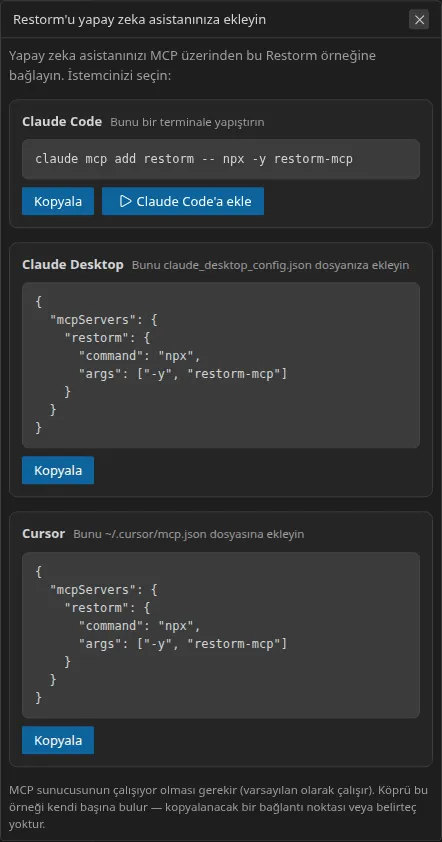Image resolution: width=442 pixels, height=842 pixels.
Task: Click the "restorm" line in Cursor block
Action: 107,608
